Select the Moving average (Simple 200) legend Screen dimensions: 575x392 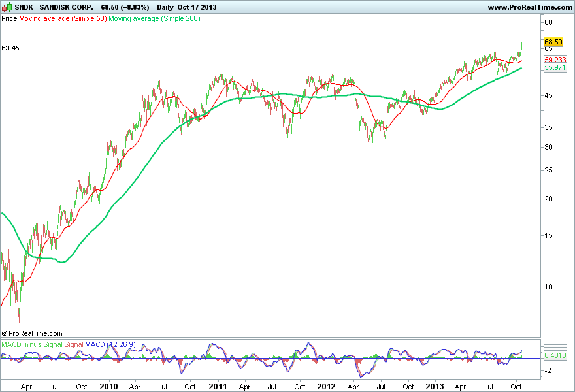point(154,18)
